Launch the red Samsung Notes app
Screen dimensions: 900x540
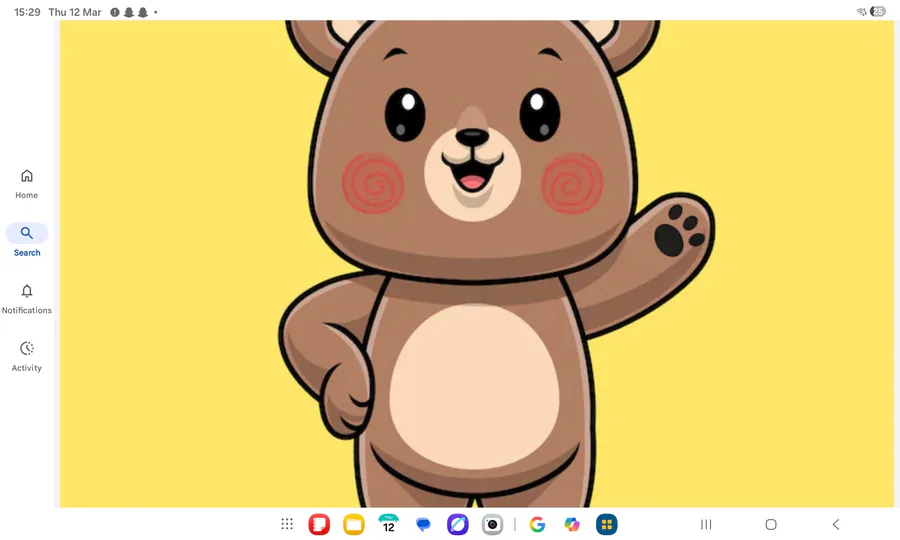pyautogui.click(x=319, y=525)
